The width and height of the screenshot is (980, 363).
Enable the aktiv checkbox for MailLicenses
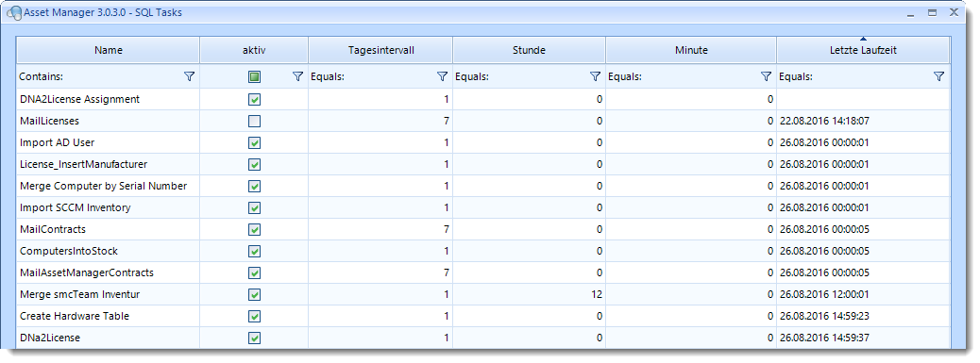point(254,121)
